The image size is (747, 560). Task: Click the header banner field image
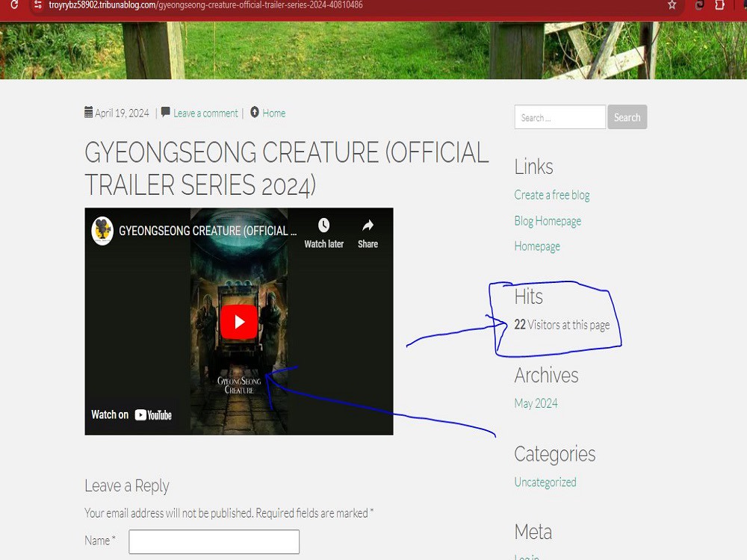coord(373,51)
